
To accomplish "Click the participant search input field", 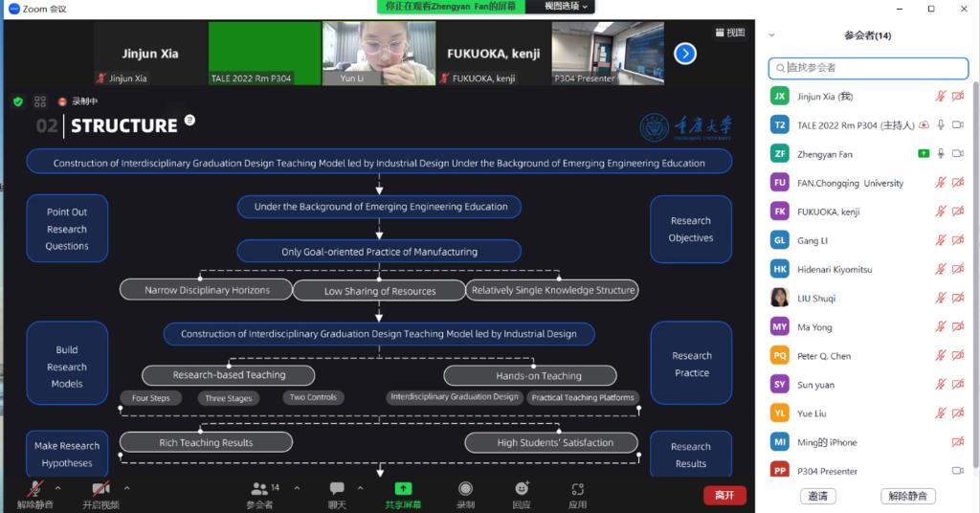I will click(869, 68).
